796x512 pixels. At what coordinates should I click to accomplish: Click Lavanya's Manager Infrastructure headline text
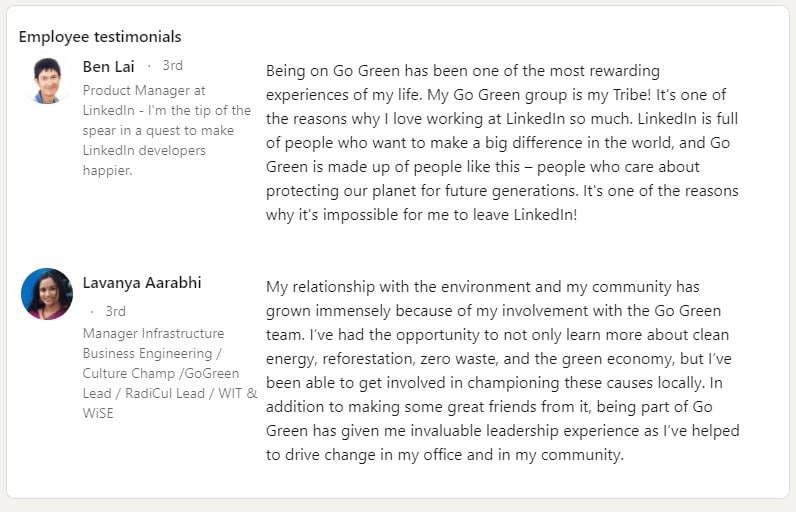[153, 333]
